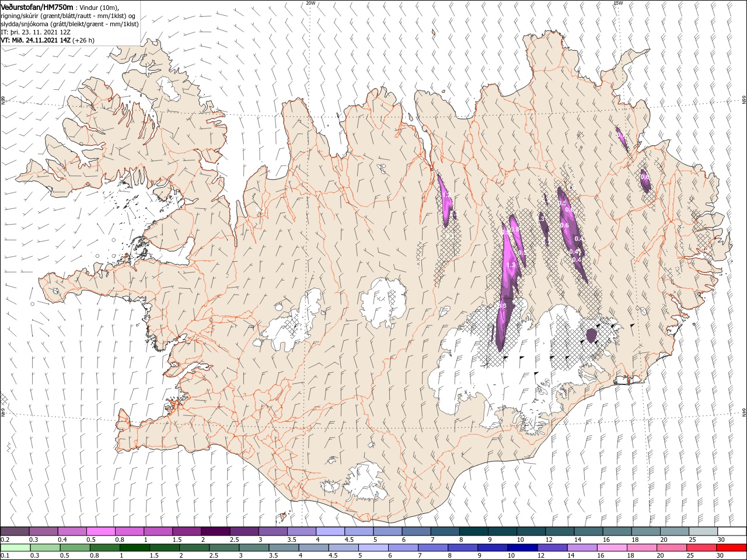Image resolution: width=747 pixels, height=560 pixels.
Task: Click the title text 'Veðurstofan/HM750m'
Action: [37, 7]
